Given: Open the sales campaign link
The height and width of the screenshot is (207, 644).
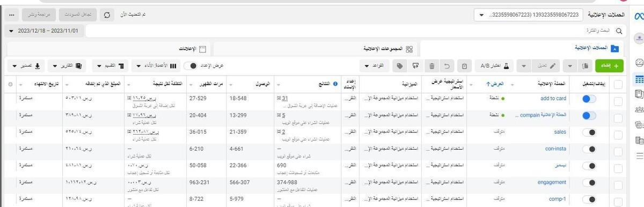Looking at the screenshot, I should 560,131.
